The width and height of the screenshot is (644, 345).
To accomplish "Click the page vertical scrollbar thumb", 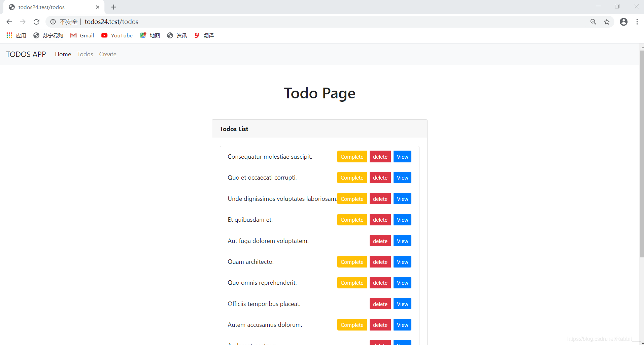I will click(642, 154).
